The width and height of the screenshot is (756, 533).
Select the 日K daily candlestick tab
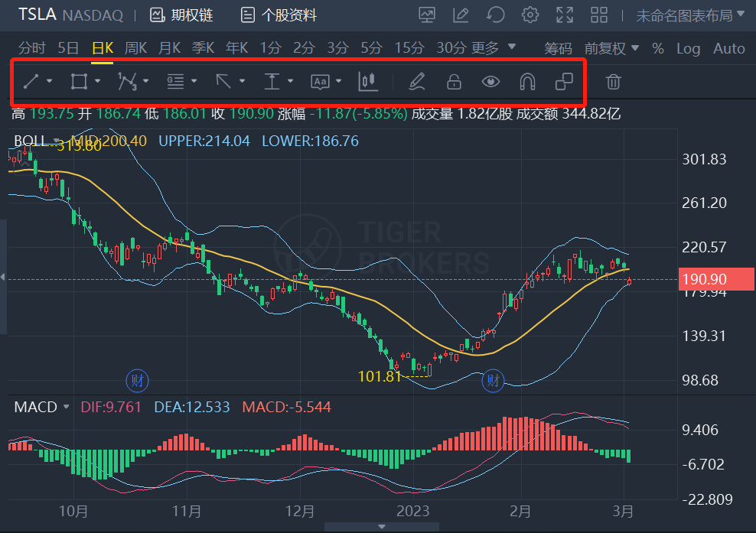(103, 48)
